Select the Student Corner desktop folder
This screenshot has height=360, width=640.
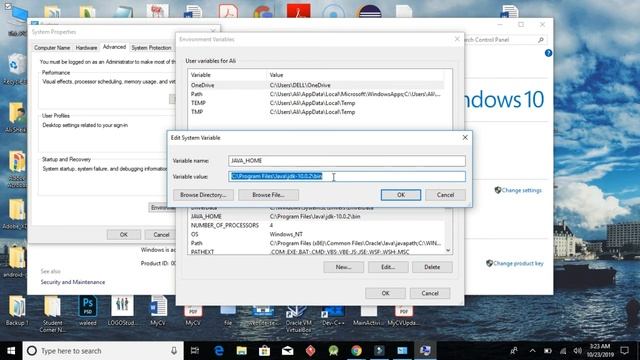(53, 314)
